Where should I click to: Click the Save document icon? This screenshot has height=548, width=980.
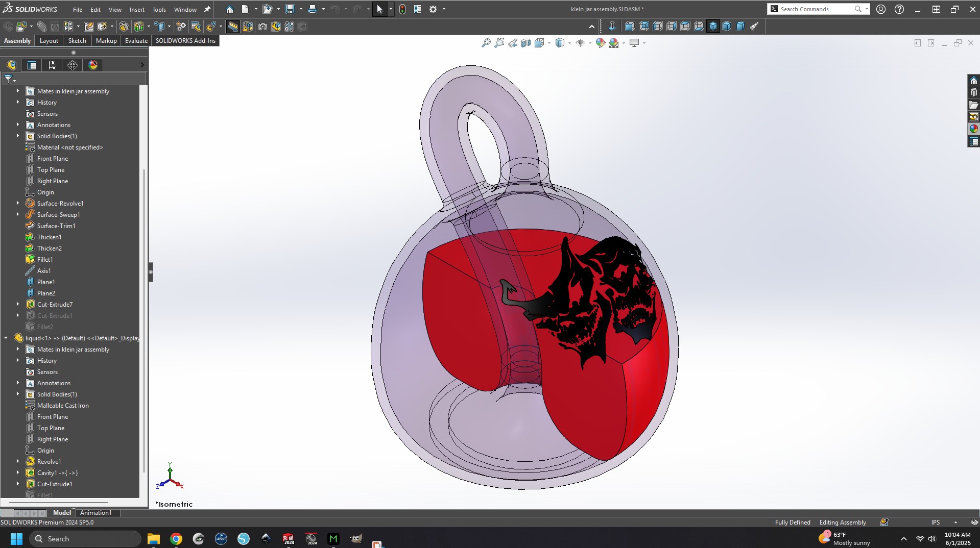tap(290, 9)
